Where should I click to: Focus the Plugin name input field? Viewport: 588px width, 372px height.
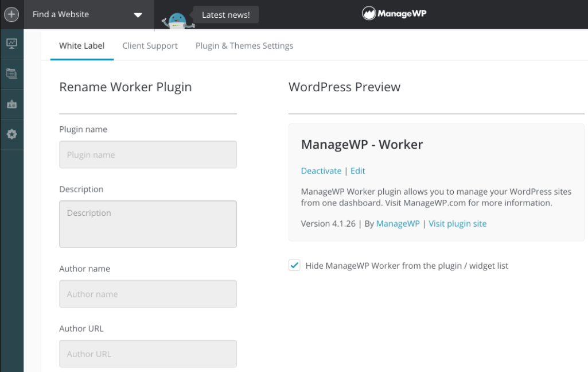point(148,155)
